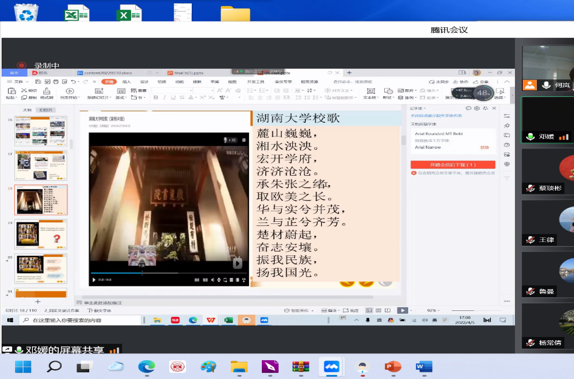Open PowerPoint from the Windows taskbar

(x=392, y=366)
